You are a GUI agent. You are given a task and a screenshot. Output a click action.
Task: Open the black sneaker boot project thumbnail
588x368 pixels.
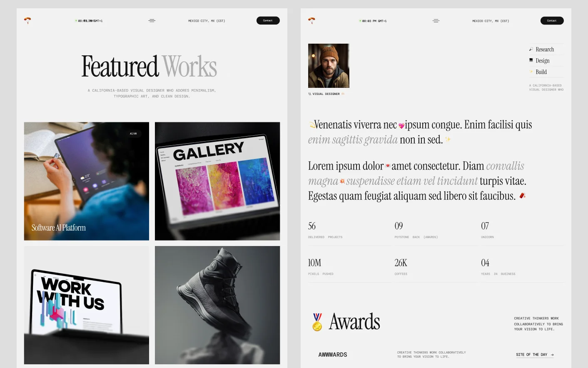pos(217,305)
